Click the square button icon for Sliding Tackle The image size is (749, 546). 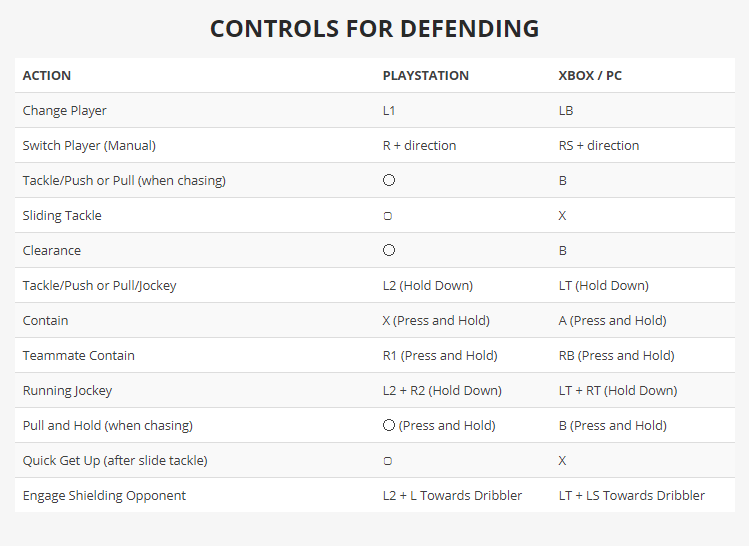click(x=388, y=215)
